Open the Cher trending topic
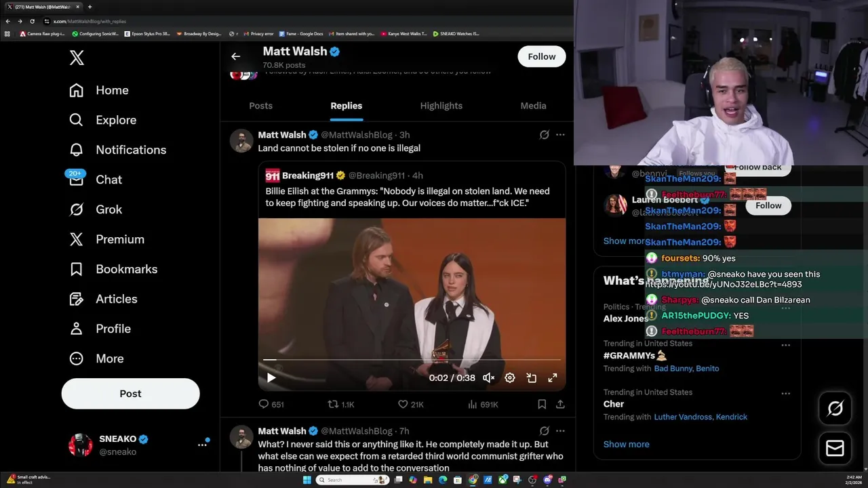Screen dimensions: 868x488 click(x=614, y=404)
